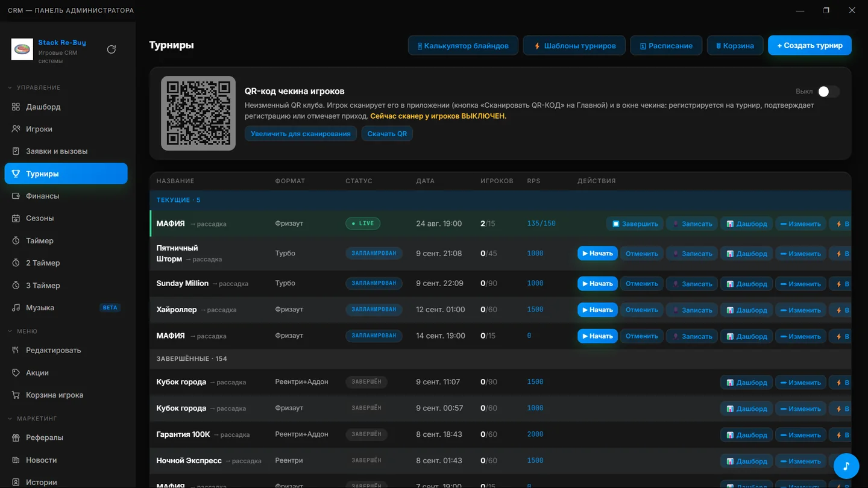Collapse the МЕНЮ sidebar group

point(23,331)
